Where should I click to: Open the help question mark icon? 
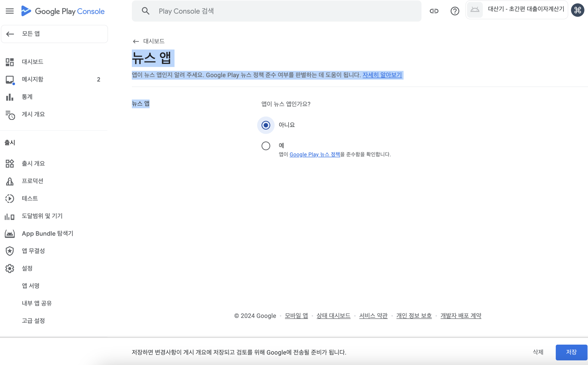tap(455, 11)
